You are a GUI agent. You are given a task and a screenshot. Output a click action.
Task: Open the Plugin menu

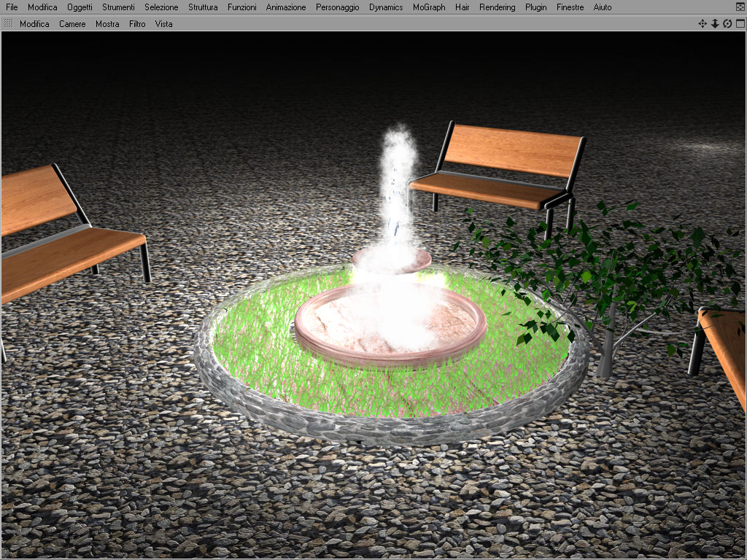pyautogui.click(x=536, y=7)
